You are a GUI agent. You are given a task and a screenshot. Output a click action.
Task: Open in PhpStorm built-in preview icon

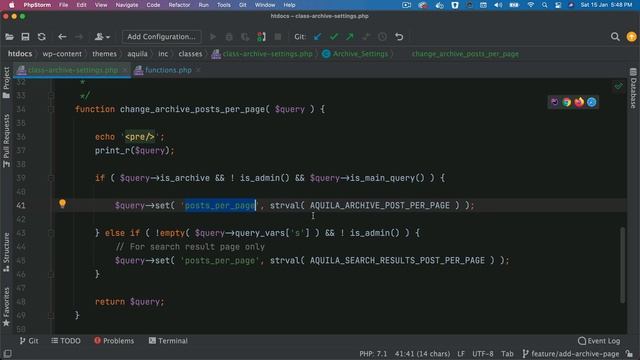point(554,102)
